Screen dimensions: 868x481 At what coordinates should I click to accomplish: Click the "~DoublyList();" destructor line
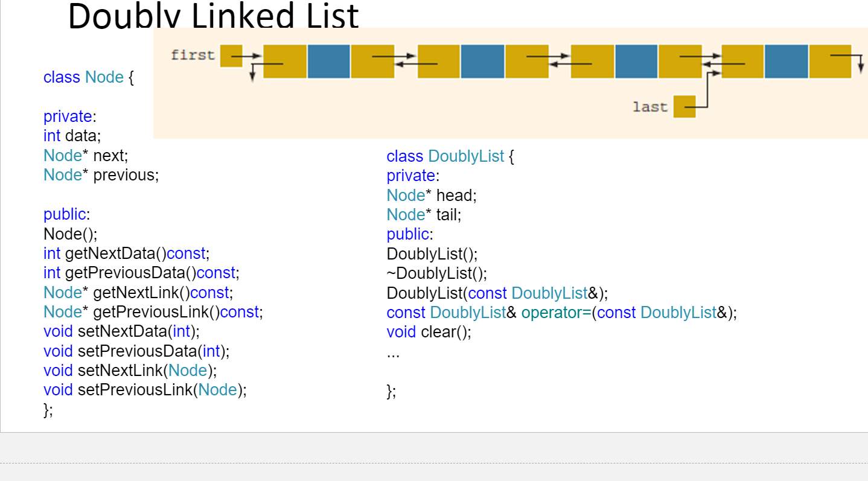click(437, 273)
